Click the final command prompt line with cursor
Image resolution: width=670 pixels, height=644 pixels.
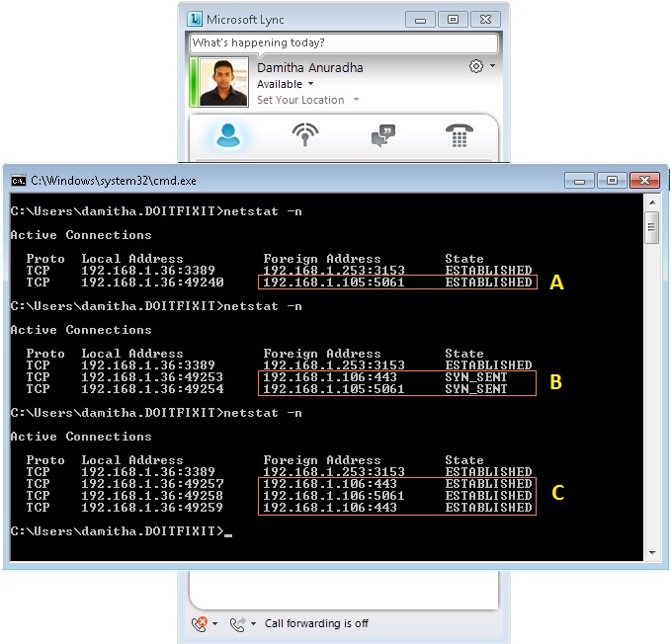[122, 531]
